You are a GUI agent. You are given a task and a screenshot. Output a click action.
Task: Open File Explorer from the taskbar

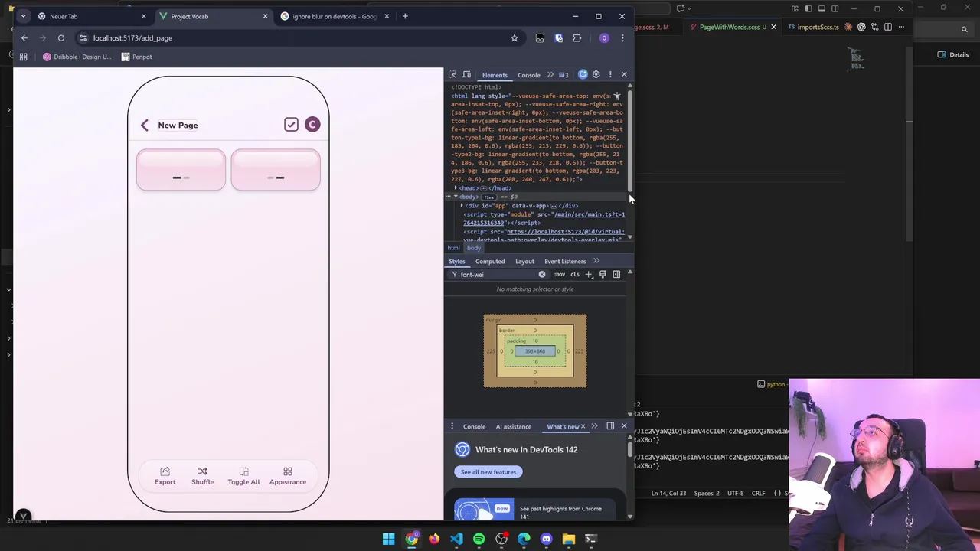(568, 539)
